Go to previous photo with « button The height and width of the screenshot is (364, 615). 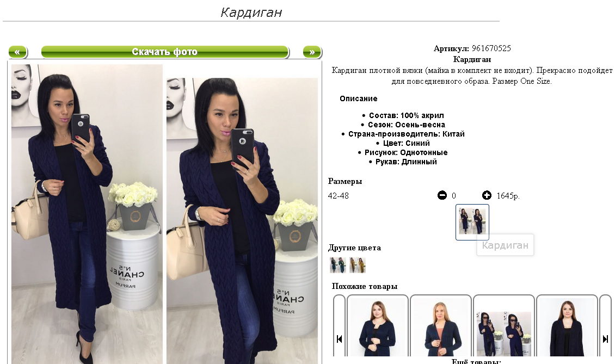[17, 52]
